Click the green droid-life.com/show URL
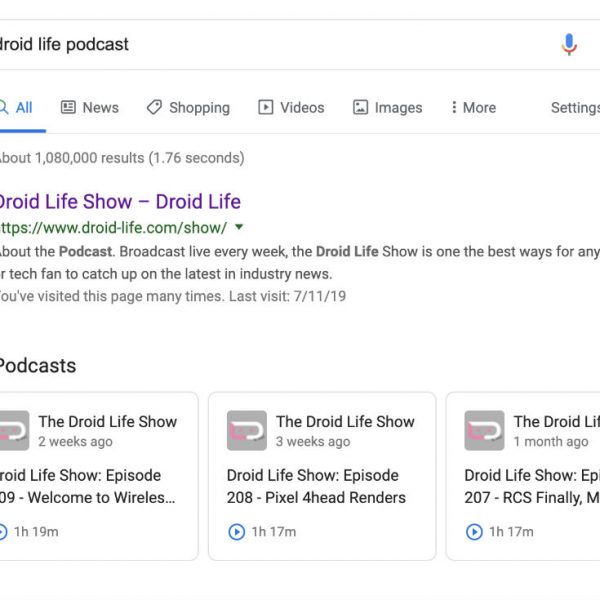The height and width of the screenshot is (600, 600). (112, 227)
